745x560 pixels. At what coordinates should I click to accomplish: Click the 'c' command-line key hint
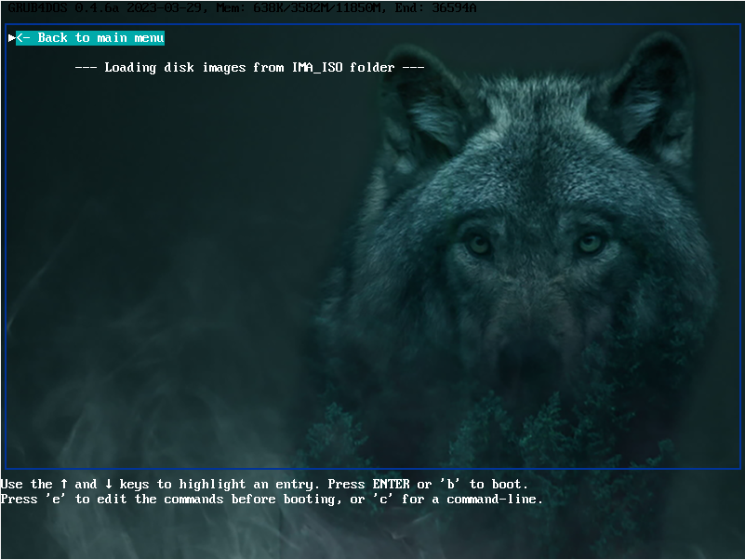[x=383, y=500]
